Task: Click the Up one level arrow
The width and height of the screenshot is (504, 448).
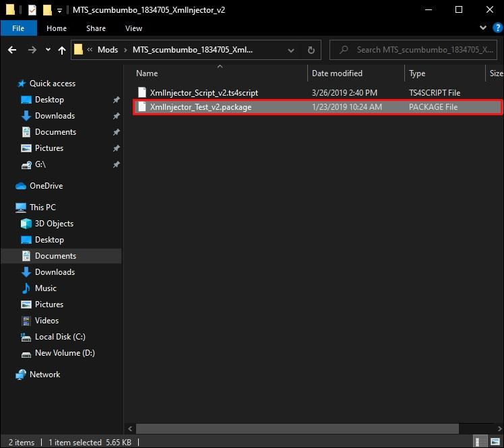Action: tap(62, 50)
